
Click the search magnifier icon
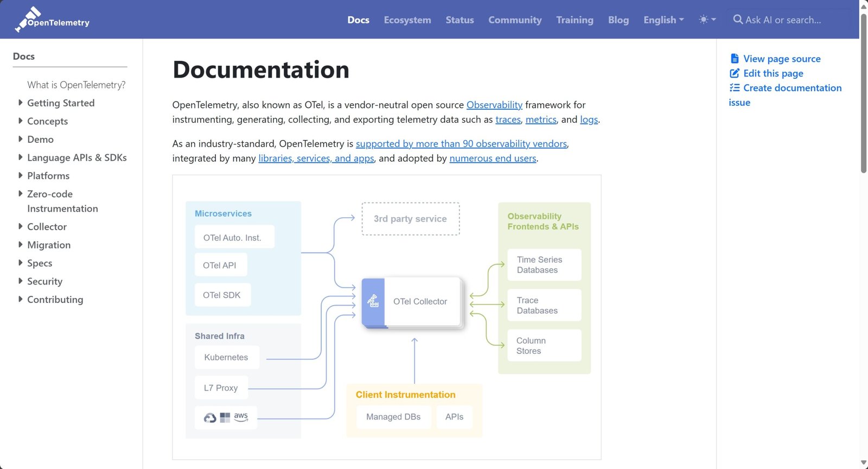point(738,20)
